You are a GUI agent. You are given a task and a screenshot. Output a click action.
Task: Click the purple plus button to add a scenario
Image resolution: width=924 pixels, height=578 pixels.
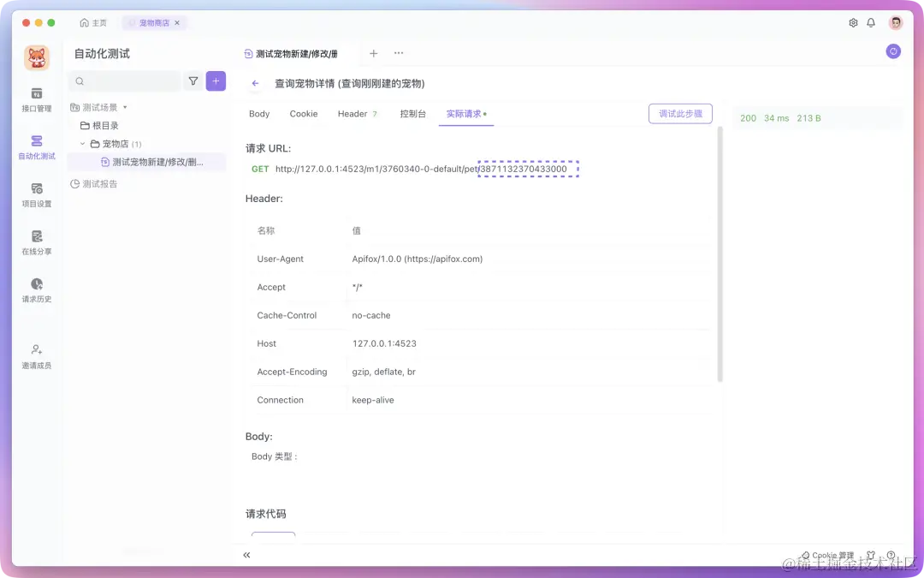[216, 80]
